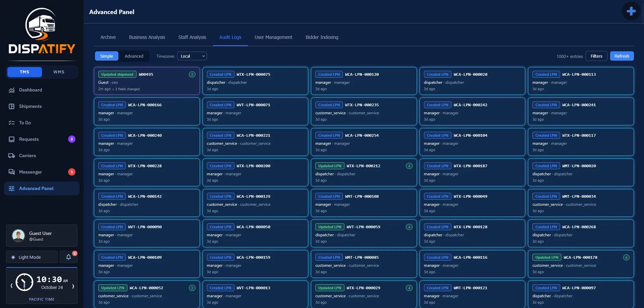This screenshot has width=644, height=308.
Task: Click log ID WCA-LPN-000268
Action: coord(579,227)
